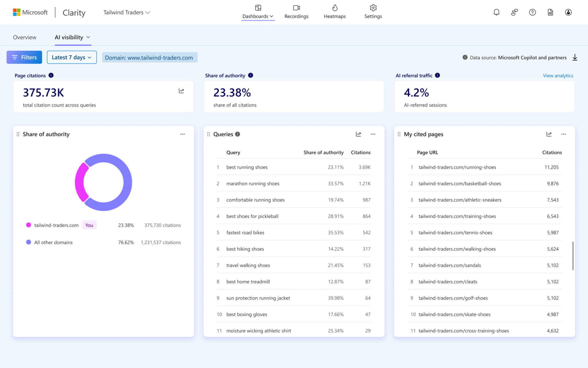Click the Microsoft Clarity logo

tap(49, 12)
